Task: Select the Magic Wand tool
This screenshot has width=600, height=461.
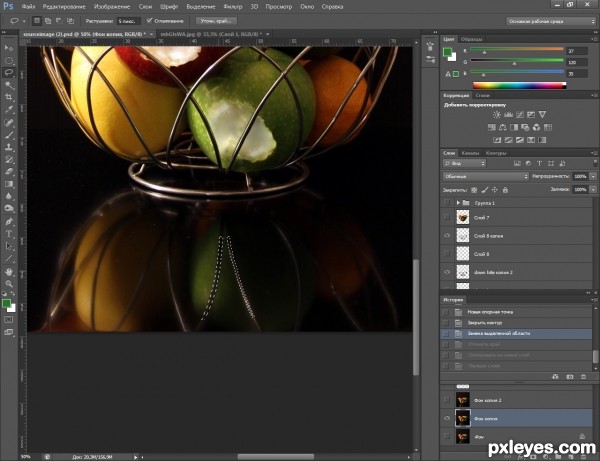Action: tap(8, 85)
